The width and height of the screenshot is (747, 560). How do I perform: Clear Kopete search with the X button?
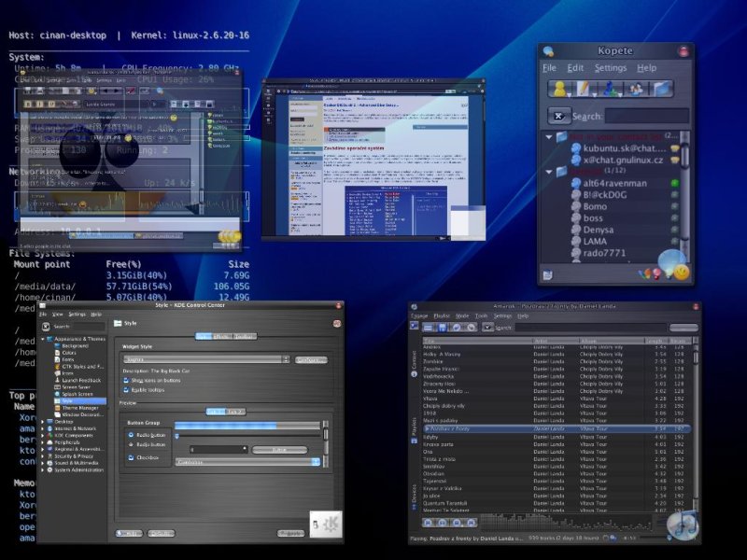pos(558,116)
